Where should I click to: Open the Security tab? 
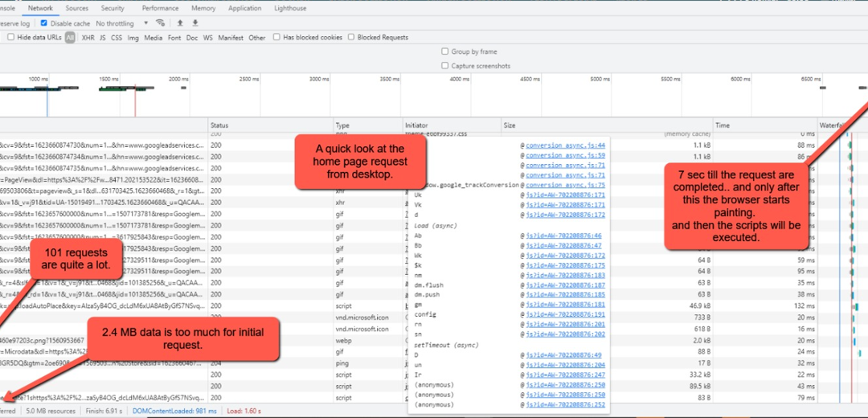[x=113, y=8]
